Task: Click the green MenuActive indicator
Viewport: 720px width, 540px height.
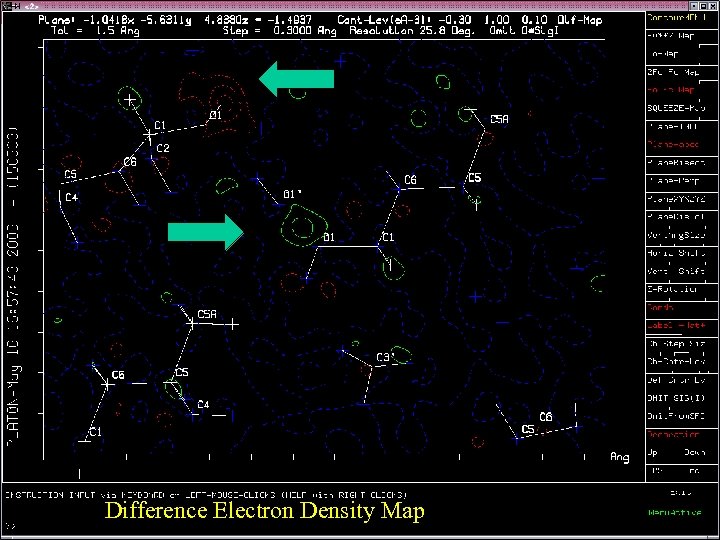Action: pos(675,512)
